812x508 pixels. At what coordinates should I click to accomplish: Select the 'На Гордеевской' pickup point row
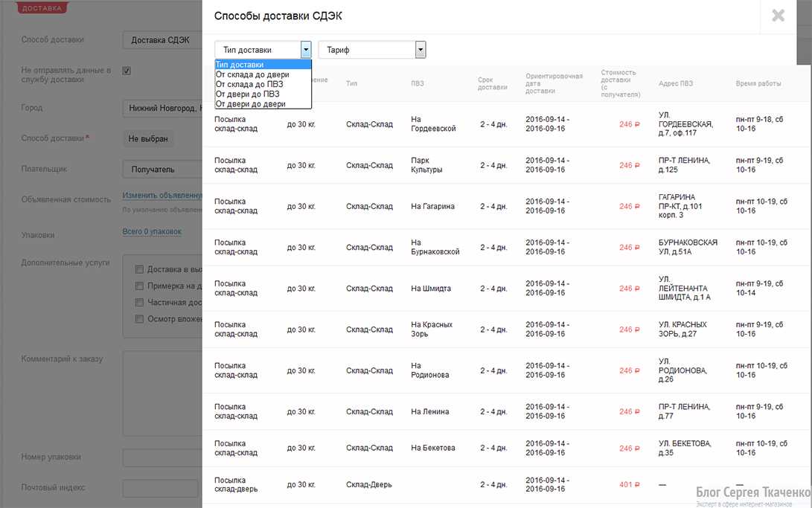click(x=434, y=124)
